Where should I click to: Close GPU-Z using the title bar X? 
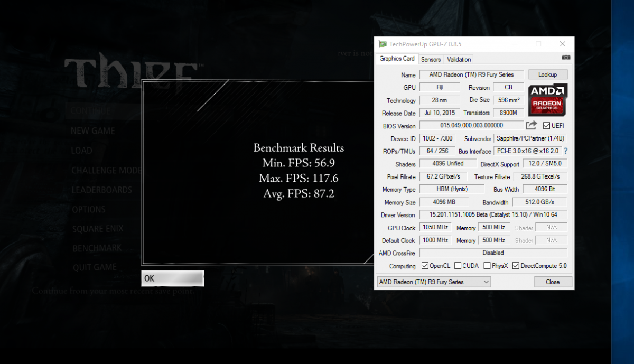563,44
